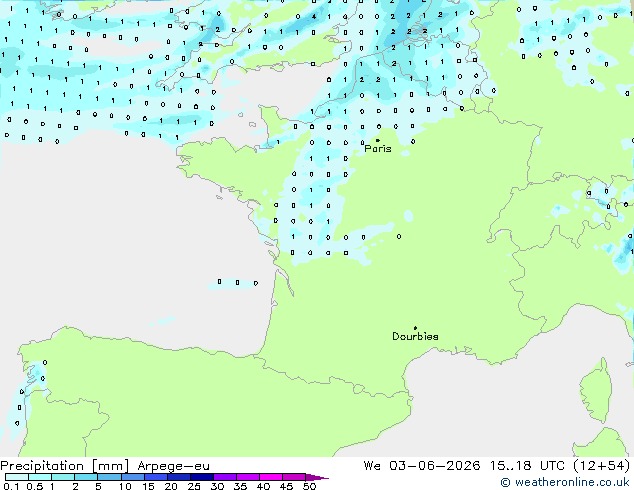The width and height of the screenshot is (634, 490).
Task: Click the '(12+54)' forecast run text
Action: tap(602, 466)
